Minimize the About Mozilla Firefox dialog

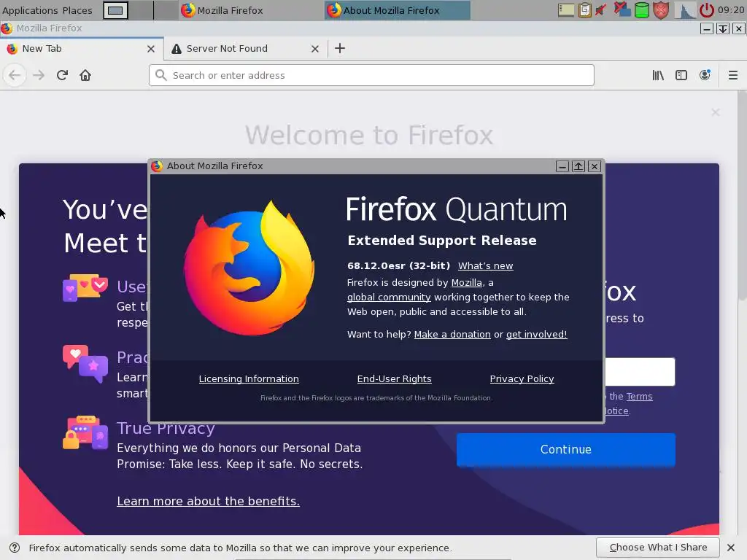tap(562, 166)
